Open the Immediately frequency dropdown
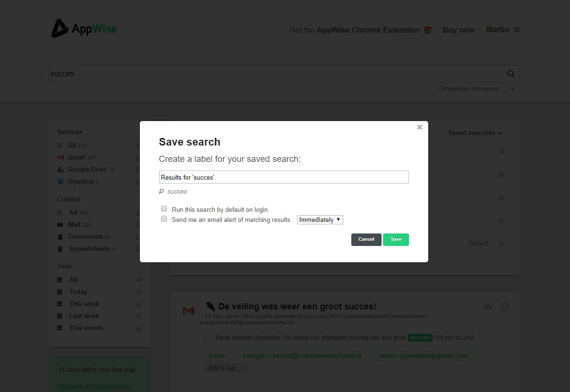 click(x=320, y=220)
